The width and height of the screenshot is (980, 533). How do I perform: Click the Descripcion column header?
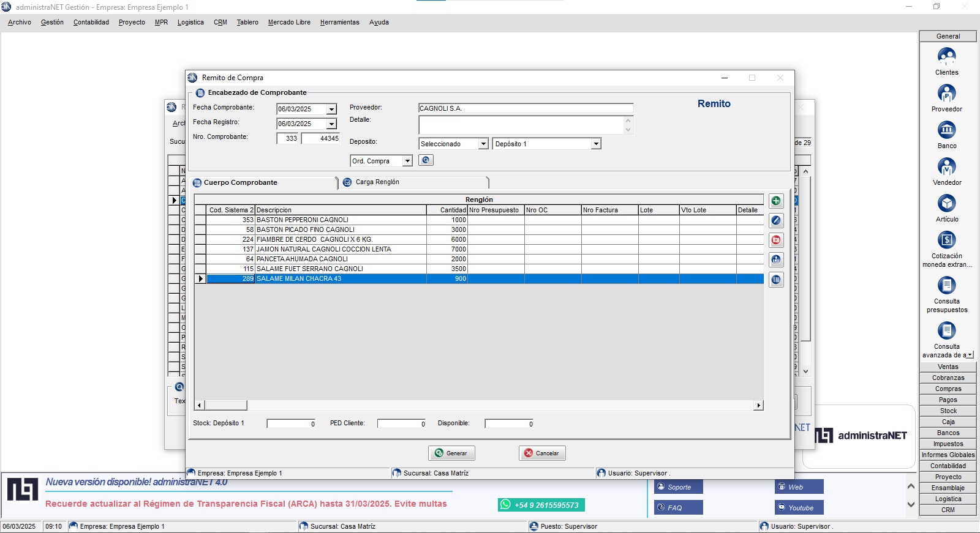click(x=341, y=210)
